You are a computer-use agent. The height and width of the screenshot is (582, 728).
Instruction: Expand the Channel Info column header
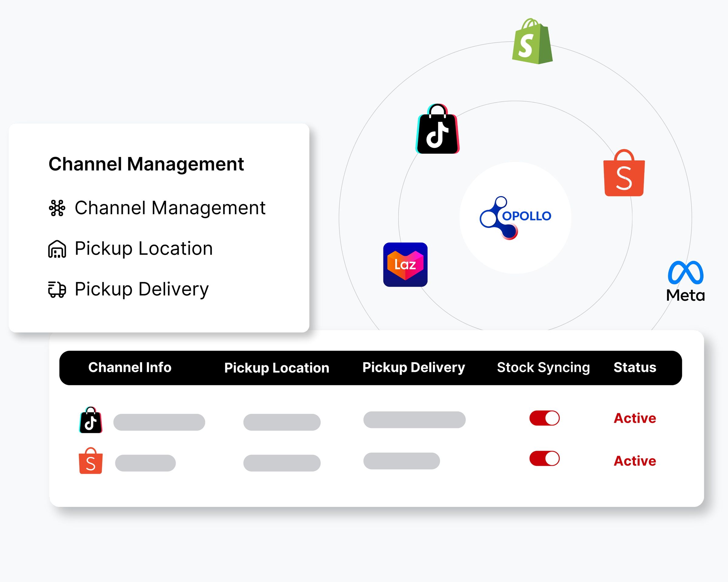point(130,367)
